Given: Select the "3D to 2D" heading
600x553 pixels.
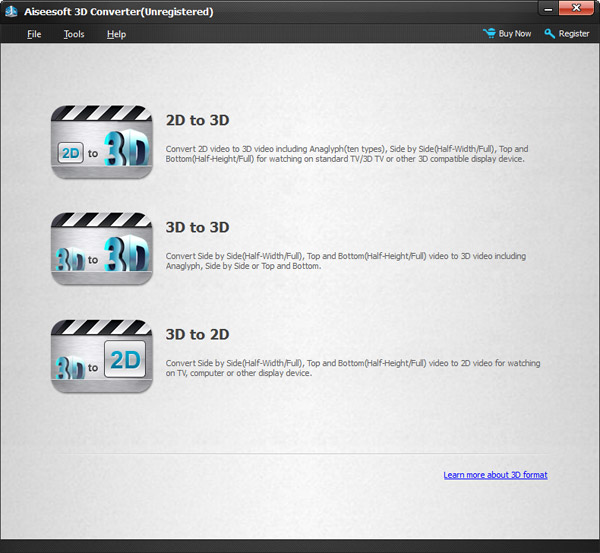Looking at the screenshot, I should coord(197,334).
